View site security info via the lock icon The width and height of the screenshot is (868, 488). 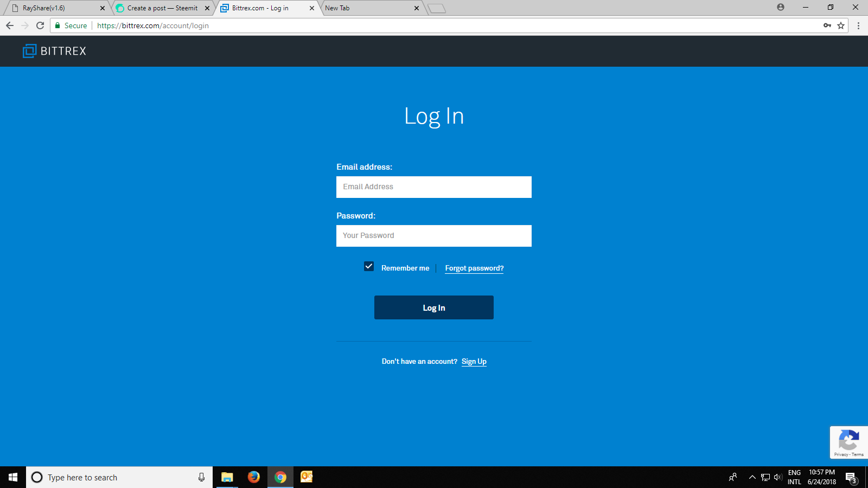point(58,25)
